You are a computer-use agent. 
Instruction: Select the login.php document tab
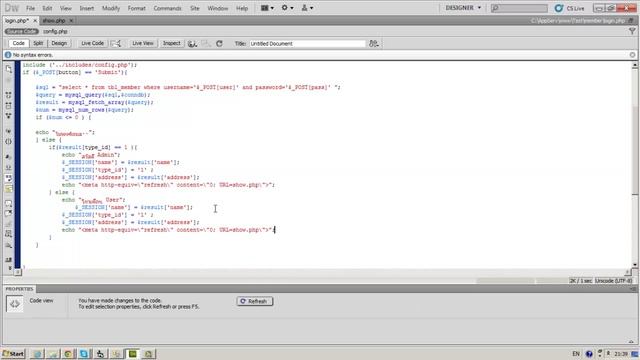(x=17, y=20)
